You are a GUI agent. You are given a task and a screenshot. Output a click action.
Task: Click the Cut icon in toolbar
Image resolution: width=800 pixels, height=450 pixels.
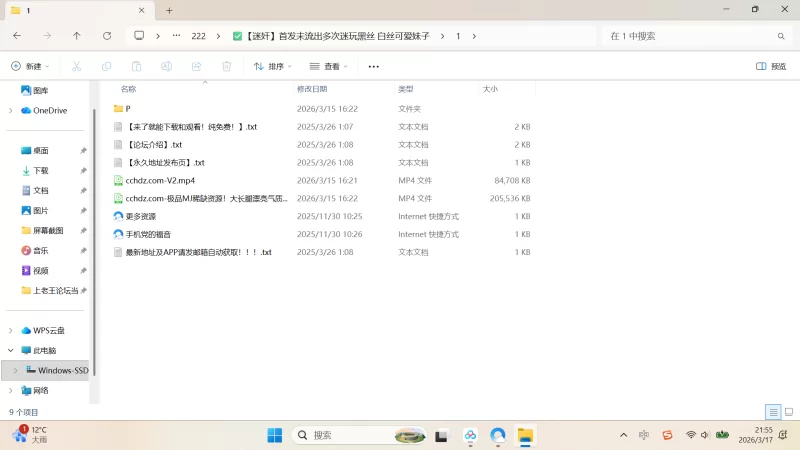[76, 66]
